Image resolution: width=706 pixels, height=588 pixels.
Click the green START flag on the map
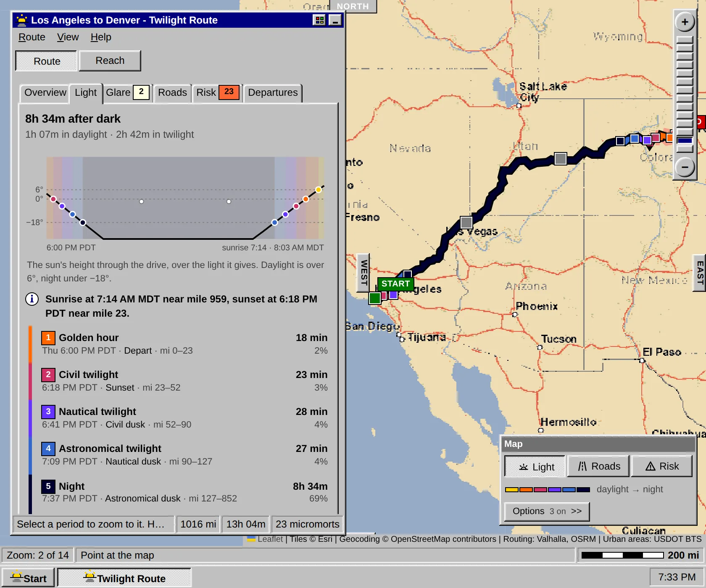click(x=395, y=284)
